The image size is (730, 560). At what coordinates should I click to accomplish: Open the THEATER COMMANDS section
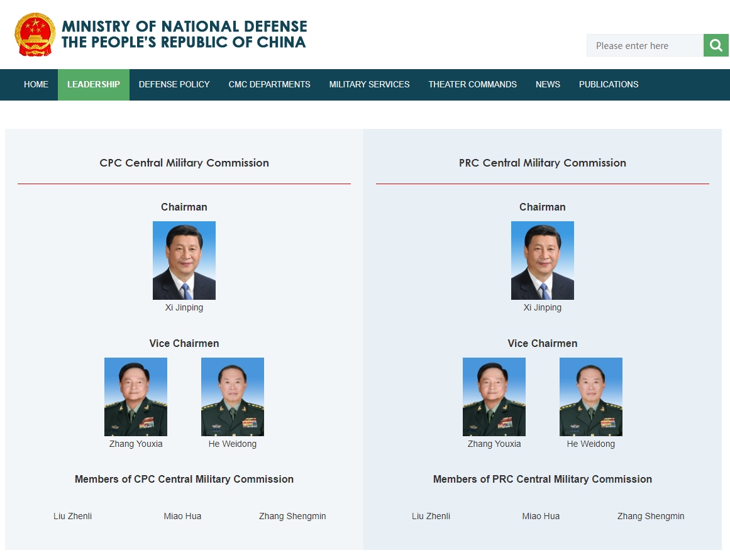[x=472, y=84]
